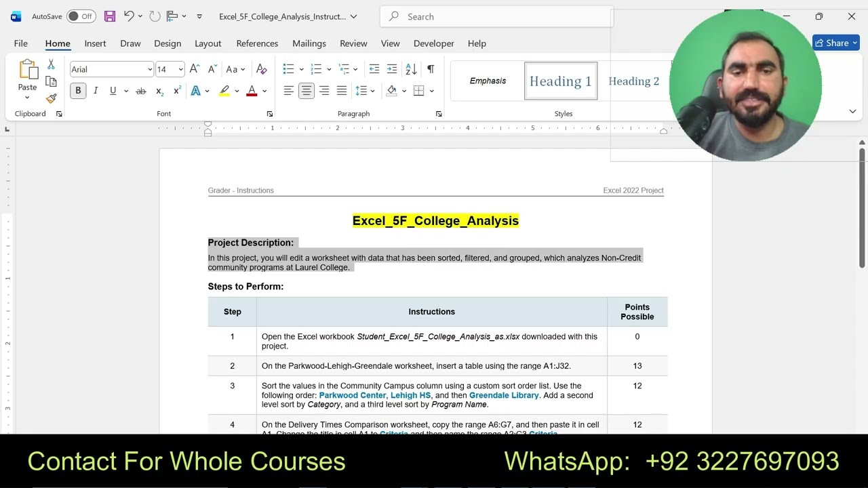
Task: Open the borders dropdown arrow
Action: pyautogui.click(x=432, y=91)
